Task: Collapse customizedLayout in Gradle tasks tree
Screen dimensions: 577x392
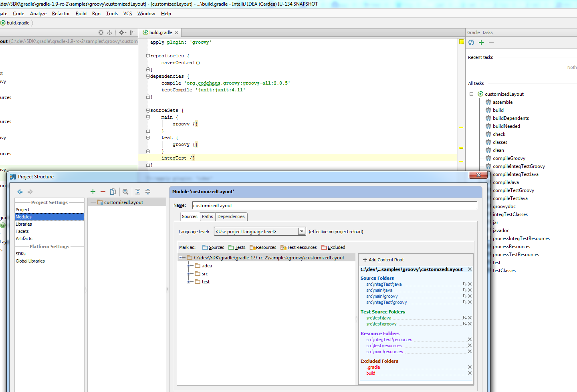Action: [x=472, y=94]
